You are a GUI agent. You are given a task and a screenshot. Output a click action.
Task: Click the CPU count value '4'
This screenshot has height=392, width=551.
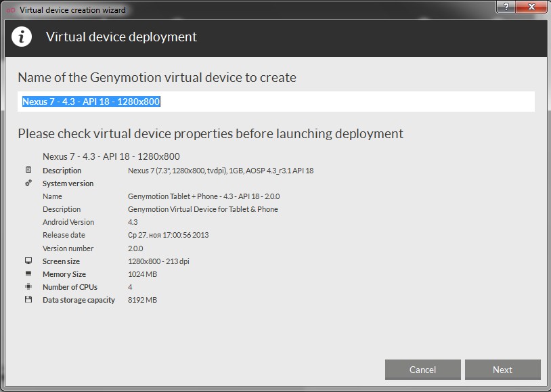tap(130, 287)
